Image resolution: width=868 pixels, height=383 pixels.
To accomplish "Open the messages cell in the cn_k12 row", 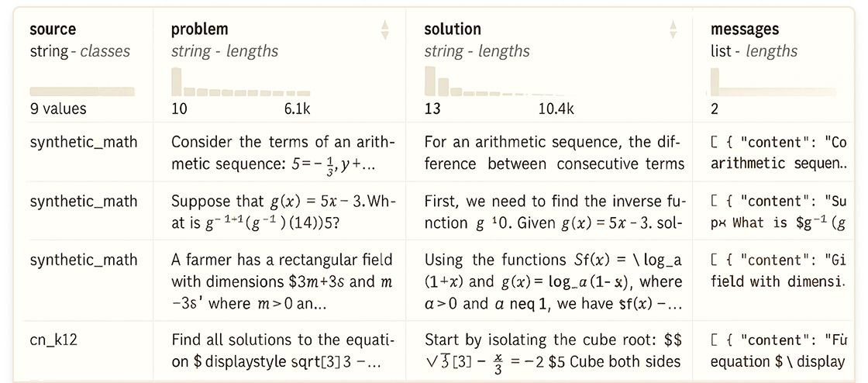I will click(x=777, y=350).
